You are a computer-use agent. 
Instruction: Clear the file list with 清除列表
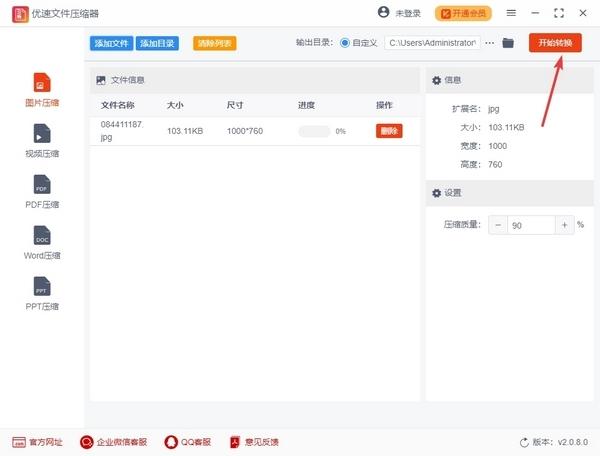pyautogui.click(x=215, y=43)
